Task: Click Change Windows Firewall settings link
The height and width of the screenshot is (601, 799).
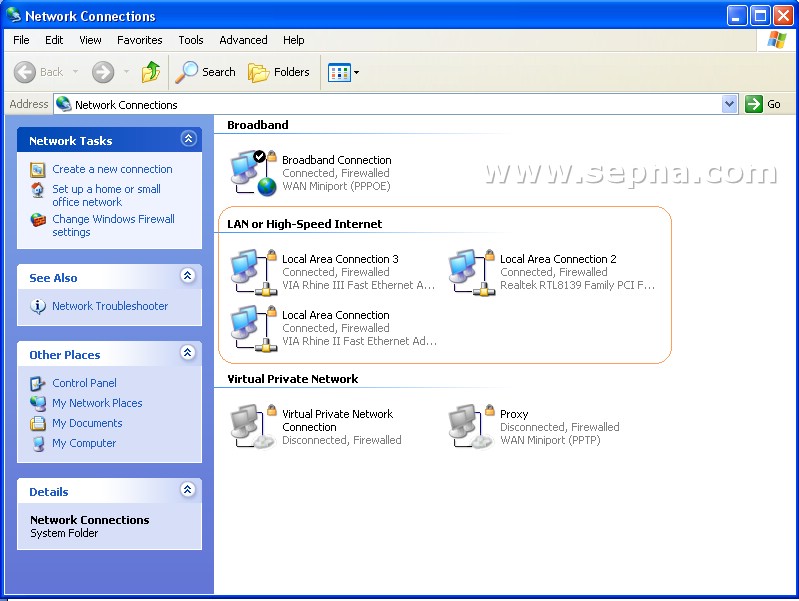Action: click(x=113, y=225)
